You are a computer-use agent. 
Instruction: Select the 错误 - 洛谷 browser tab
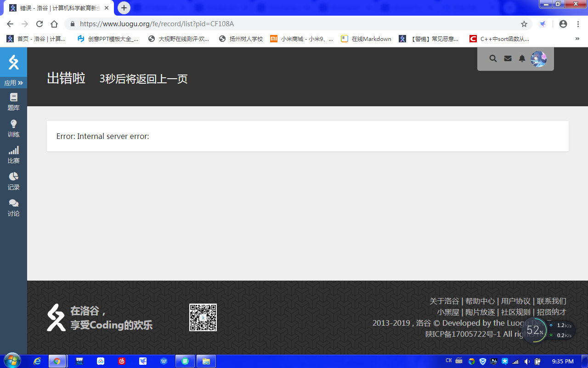coord(58,8)
